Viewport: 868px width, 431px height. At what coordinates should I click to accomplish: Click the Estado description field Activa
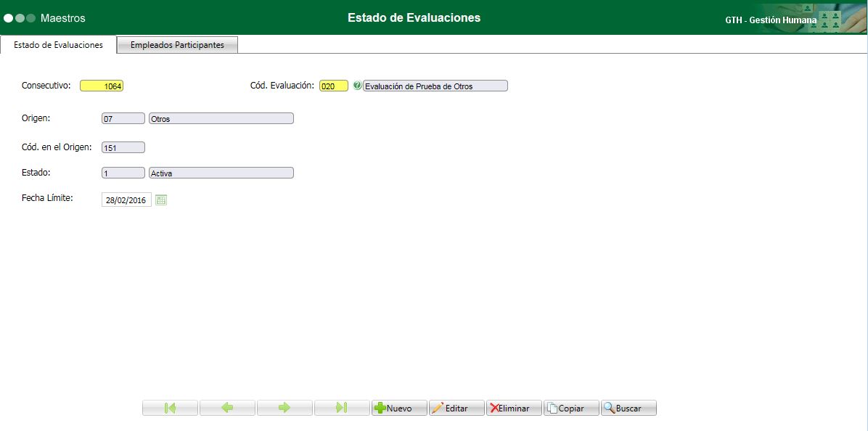coord(221,173)
